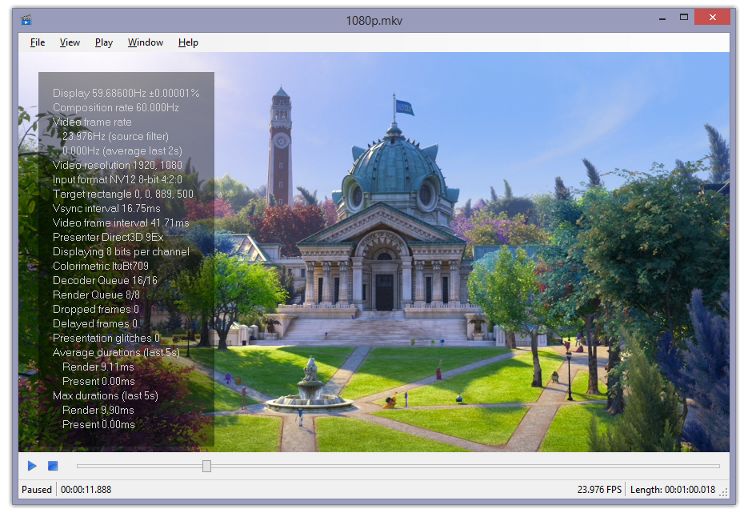Click the Display 59.68600Hz stat line

[x=126, y=93]
